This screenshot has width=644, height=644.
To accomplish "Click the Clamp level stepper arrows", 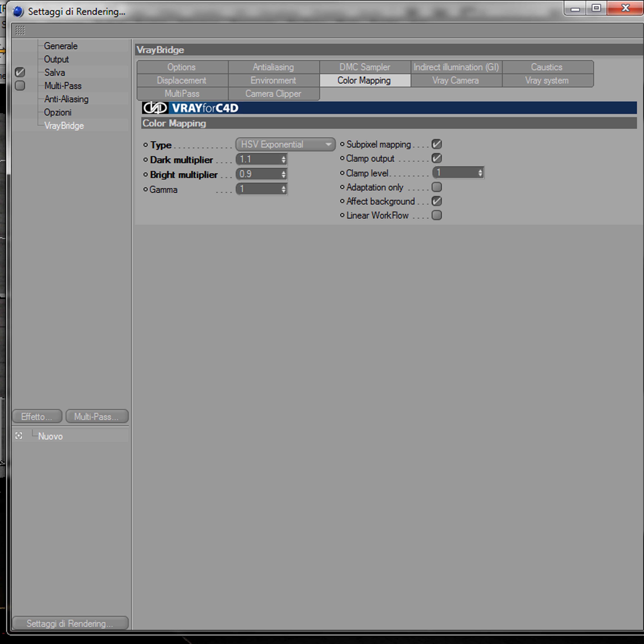I will (x=480, y=173).
